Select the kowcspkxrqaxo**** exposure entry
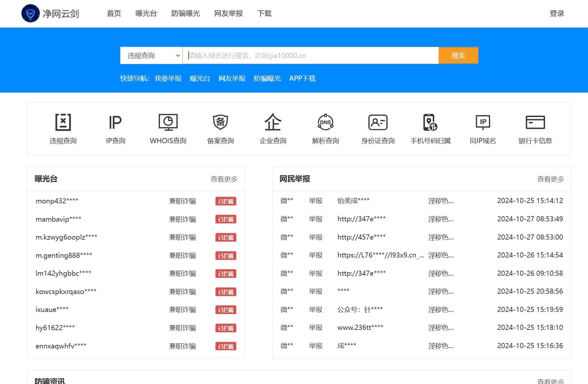This screenshot has width=588, height=384. coord(66,291)
